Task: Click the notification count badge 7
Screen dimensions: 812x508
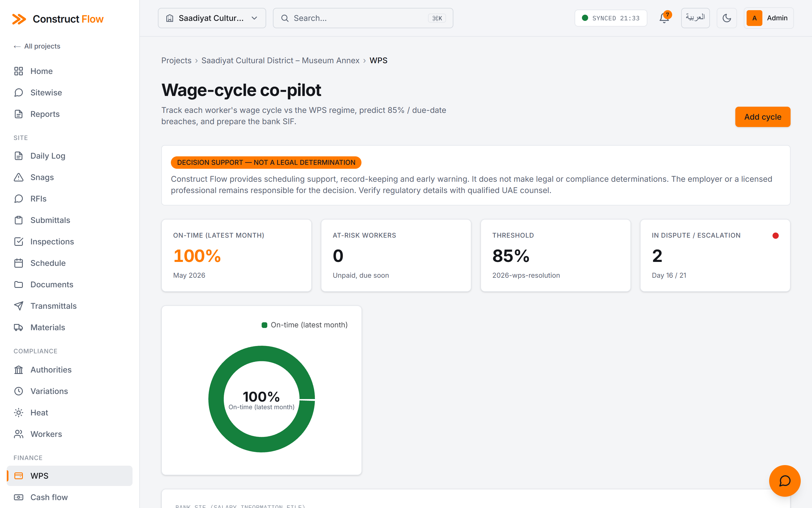Action: (x=667, y=14)
